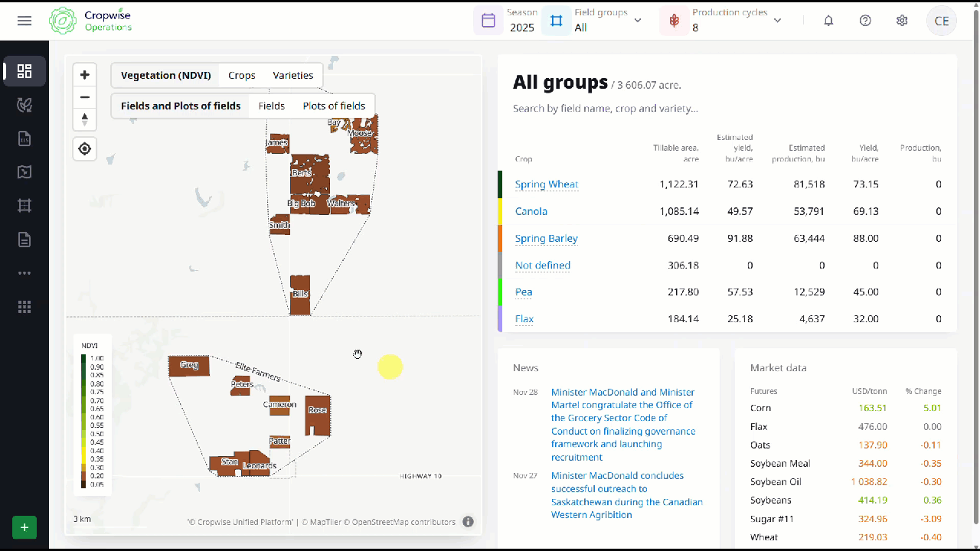Screen dimensions: 980x551
Task: Switch map layer to Crops
Action: 241,76
